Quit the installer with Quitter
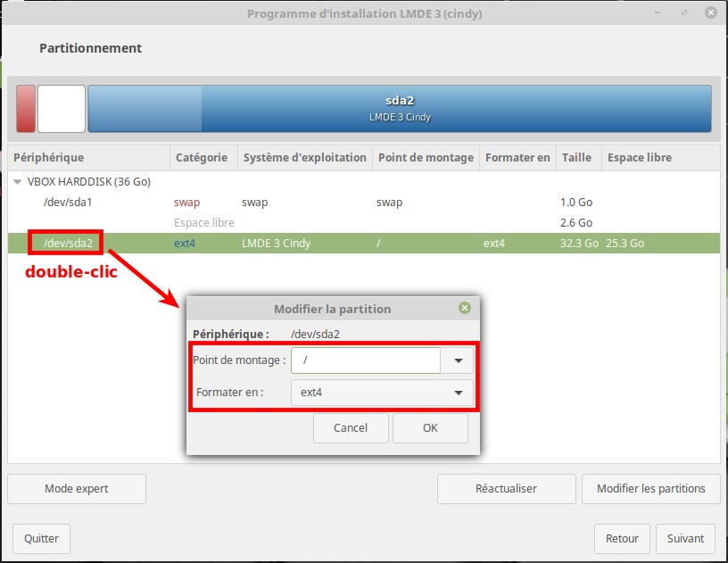728x563 pixels. point(41,538)
